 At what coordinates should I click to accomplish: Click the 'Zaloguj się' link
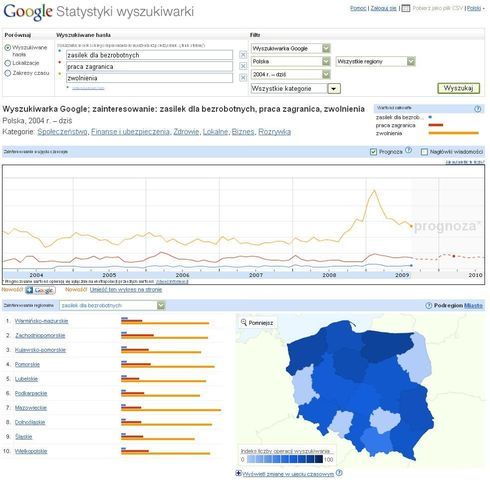pos(383,8)
